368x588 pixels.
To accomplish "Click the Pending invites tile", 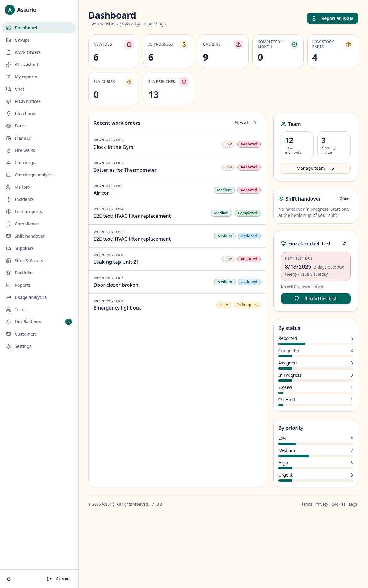I will click(334, 145).
